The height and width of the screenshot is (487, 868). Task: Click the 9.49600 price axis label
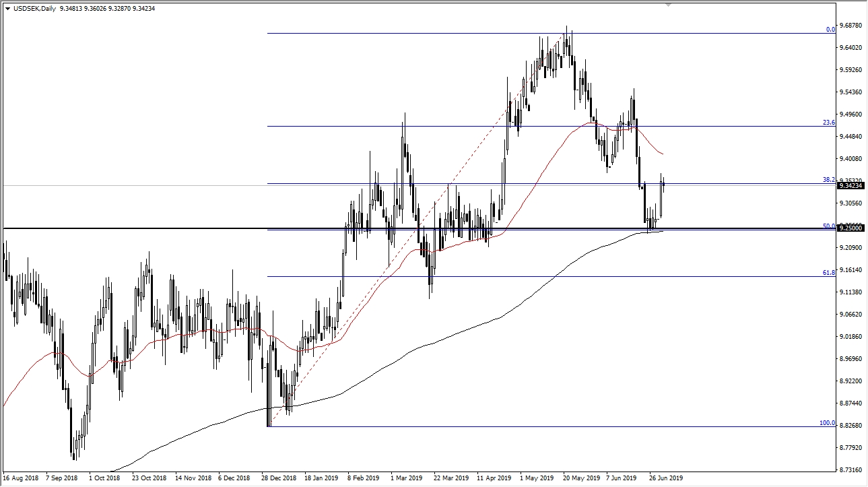pyautogui.click(x=851, y=115)
